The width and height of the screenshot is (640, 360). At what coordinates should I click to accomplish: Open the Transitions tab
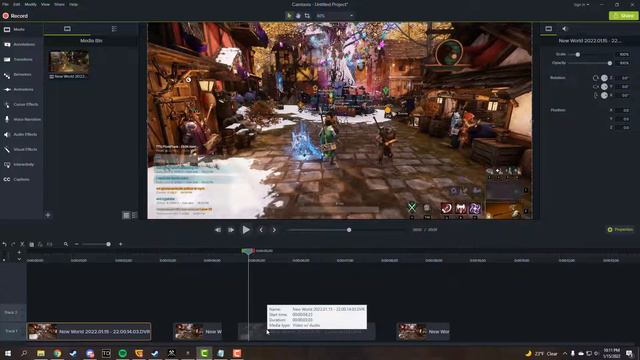click(22, 60)
